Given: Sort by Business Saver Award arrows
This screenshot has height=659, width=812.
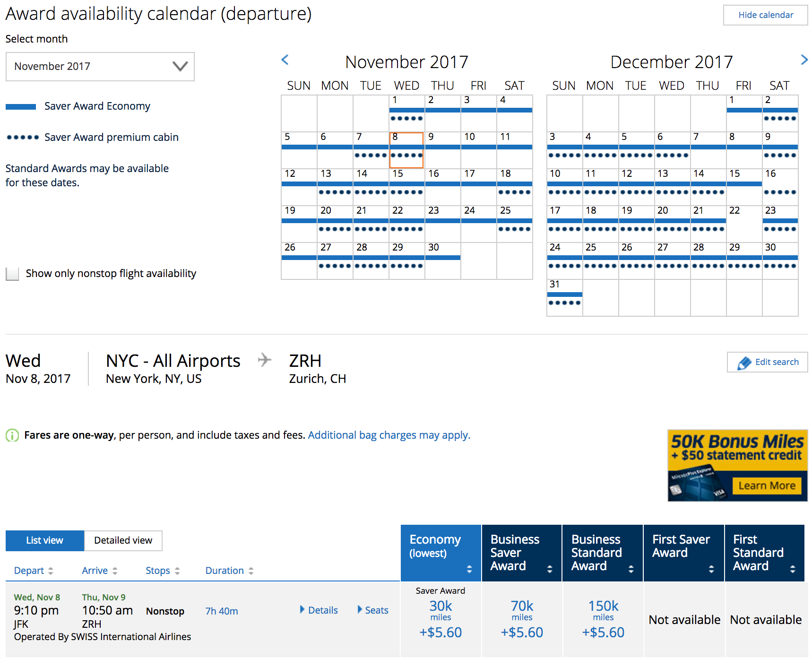Looking at the screenshot, I should click(550, 569).
